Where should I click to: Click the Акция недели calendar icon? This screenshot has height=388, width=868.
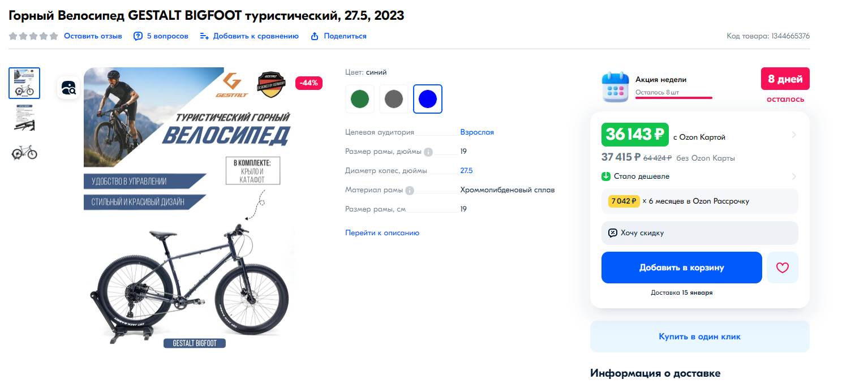pos(616,87)
